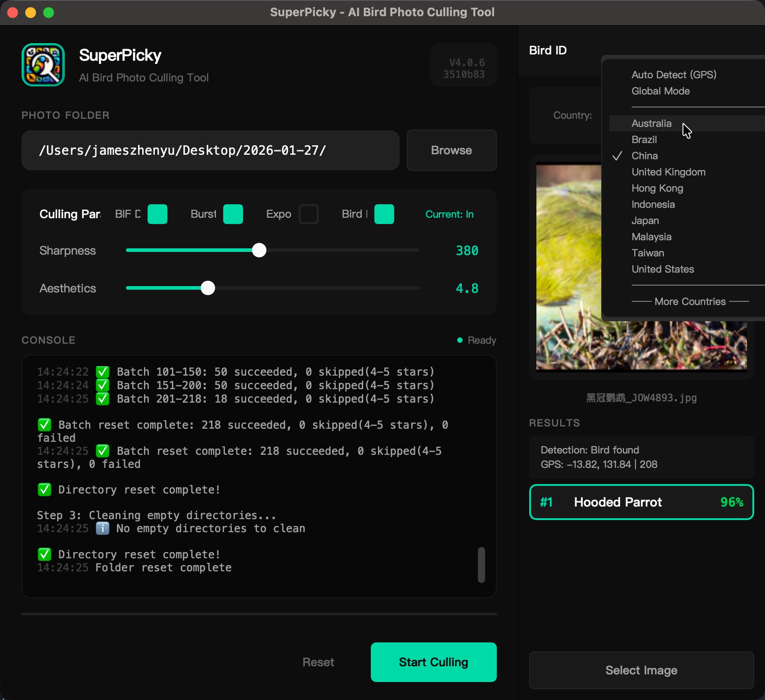
Task: Toggle the BIF detection checkbox
Action: point(157,214)
